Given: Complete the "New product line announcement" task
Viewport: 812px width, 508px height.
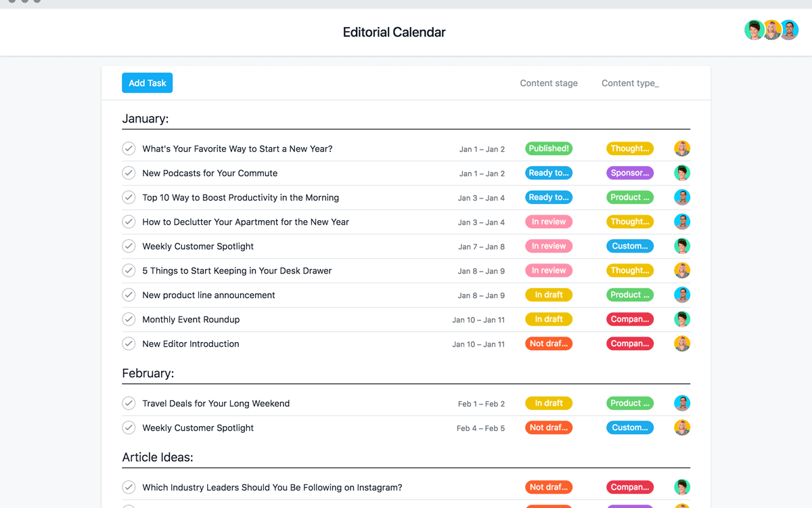Looking at the screenshot, I should pos(129,295).
